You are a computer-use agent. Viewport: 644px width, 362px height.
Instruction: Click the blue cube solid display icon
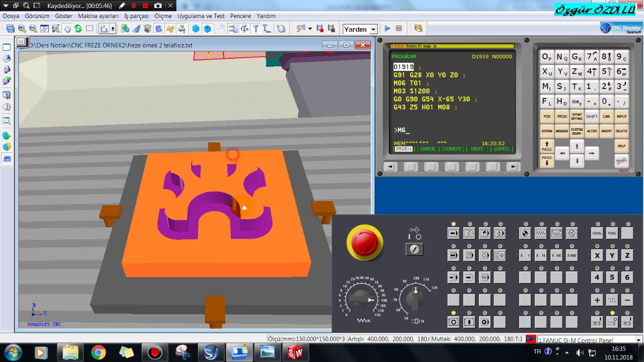tap(196, 29)
